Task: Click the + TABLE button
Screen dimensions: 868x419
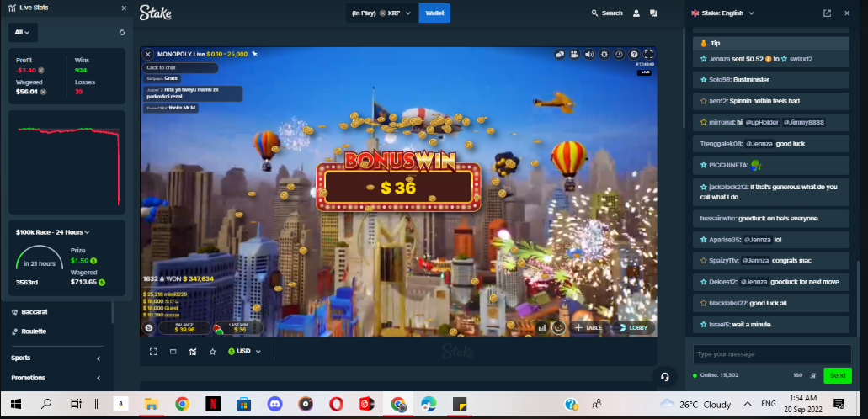Action: (588, 327)
